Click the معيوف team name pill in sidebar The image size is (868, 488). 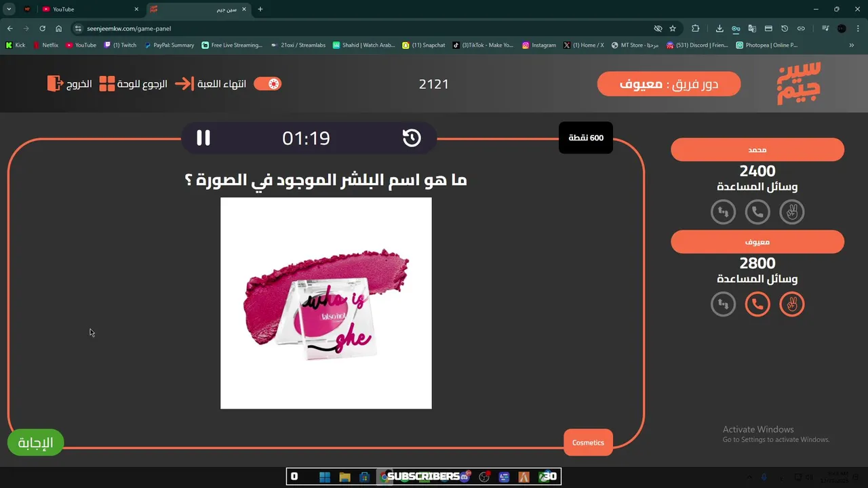757,242
